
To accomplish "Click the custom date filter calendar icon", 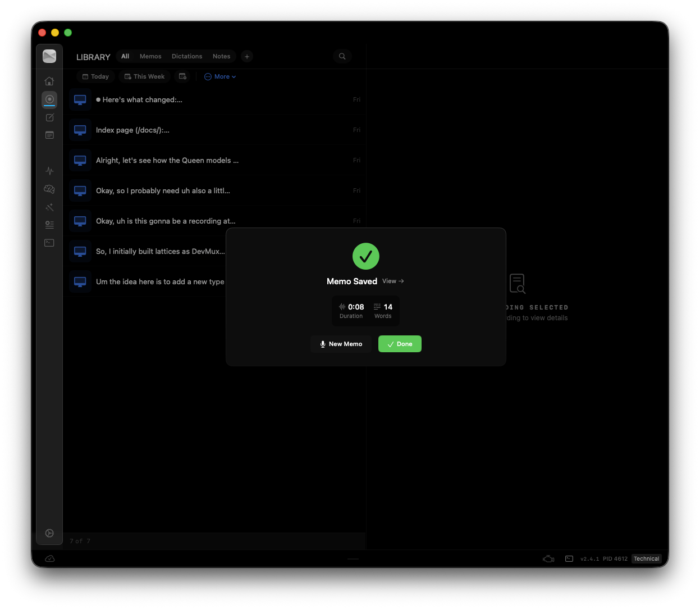I will click(x=183, y=76).
